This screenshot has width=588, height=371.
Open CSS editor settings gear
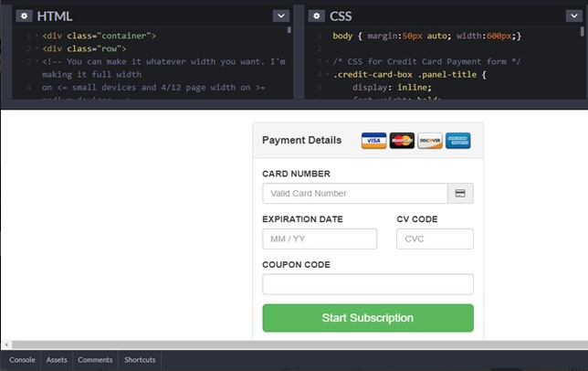(316, 16)
